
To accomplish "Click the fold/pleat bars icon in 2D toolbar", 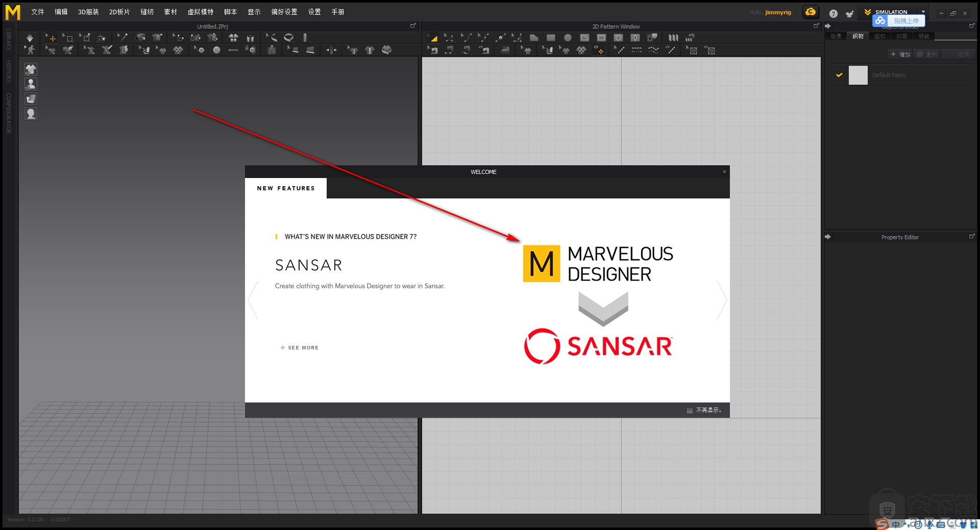I will [x=673, y=38].
